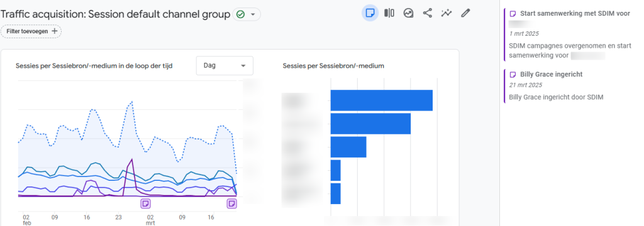Screen dimensions: 644x226
Task: Select the dotted blue line peak
Action: [x=132, y=101]
